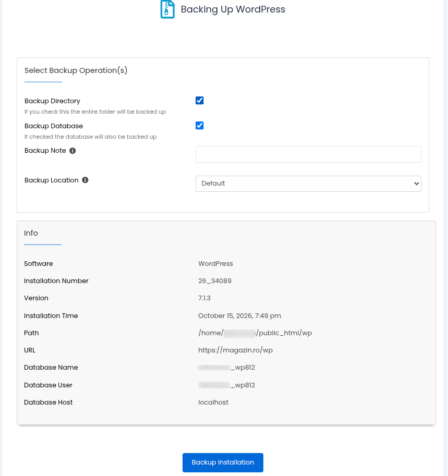Click the Path value ending public_html/wp
The image size is (448, 476).
[255, 333]
